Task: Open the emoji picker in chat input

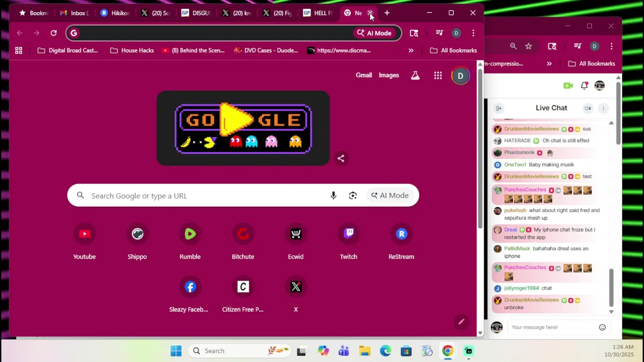Action: click(602, 327)
